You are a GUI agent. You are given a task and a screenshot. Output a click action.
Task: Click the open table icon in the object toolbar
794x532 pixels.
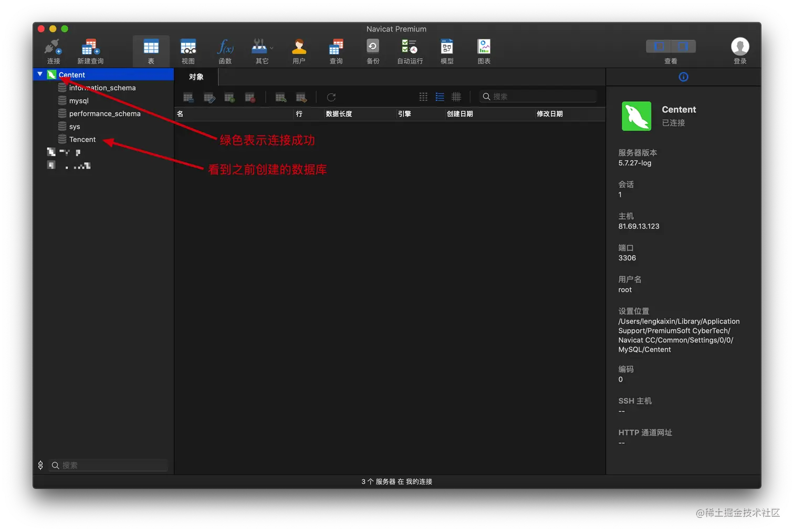[189, 97]
